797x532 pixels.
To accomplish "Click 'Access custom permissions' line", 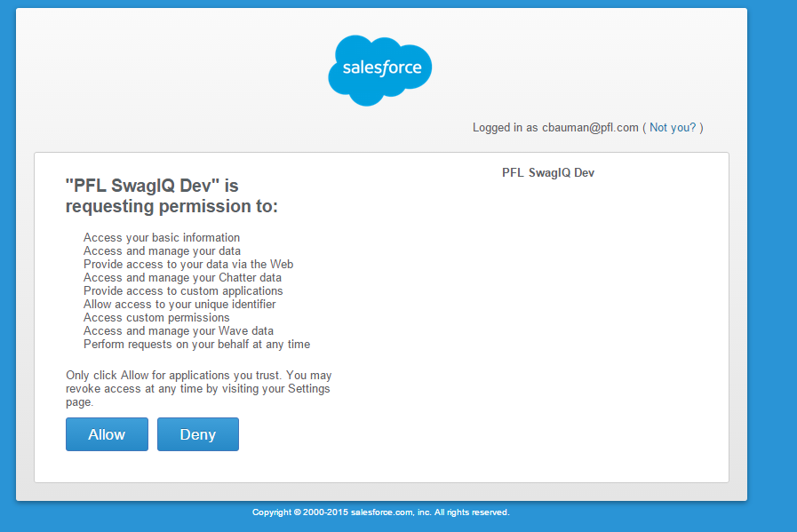I will (156, 318).
